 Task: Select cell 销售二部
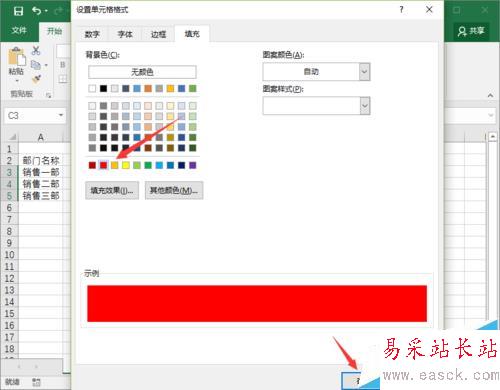41,184
